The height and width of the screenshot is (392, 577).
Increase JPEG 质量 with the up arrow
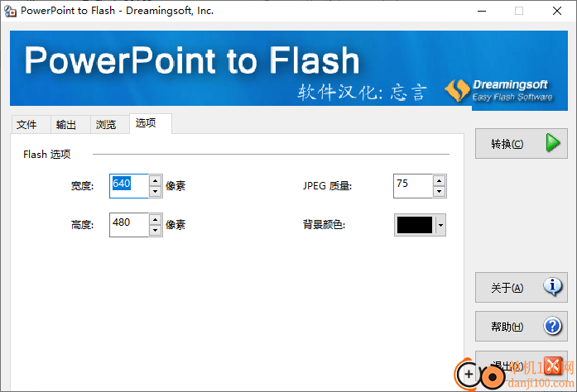click(x=439, y=180)
